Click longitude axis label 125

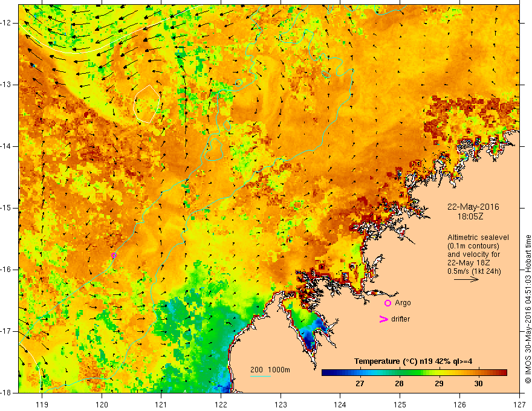(x=400, y=404)
